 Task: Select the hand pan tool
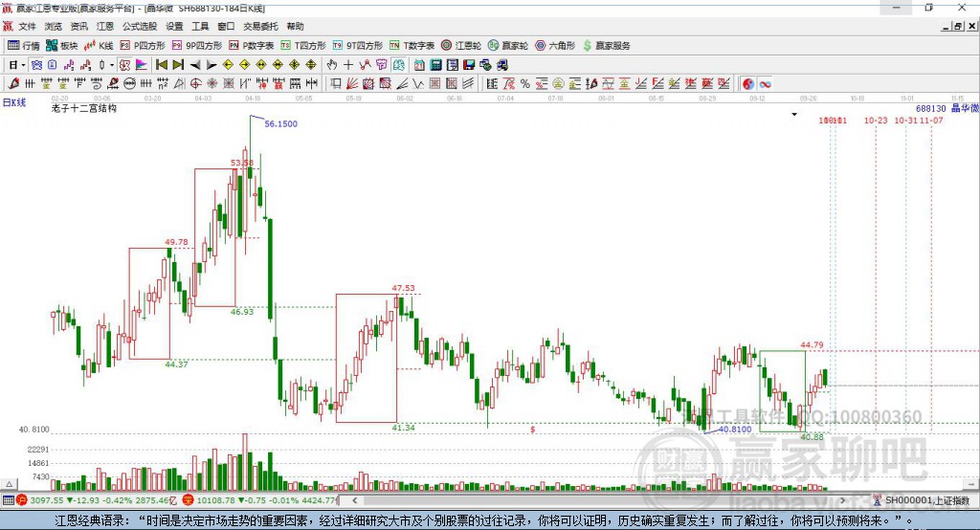pos(332,65)
